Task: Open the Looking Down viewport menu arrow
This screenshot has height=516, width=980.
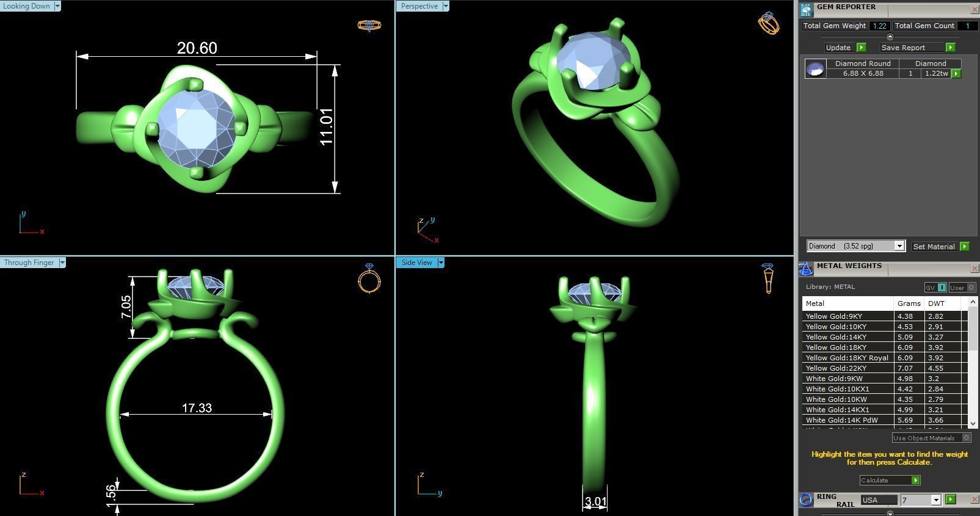Action: coord(57,6)
